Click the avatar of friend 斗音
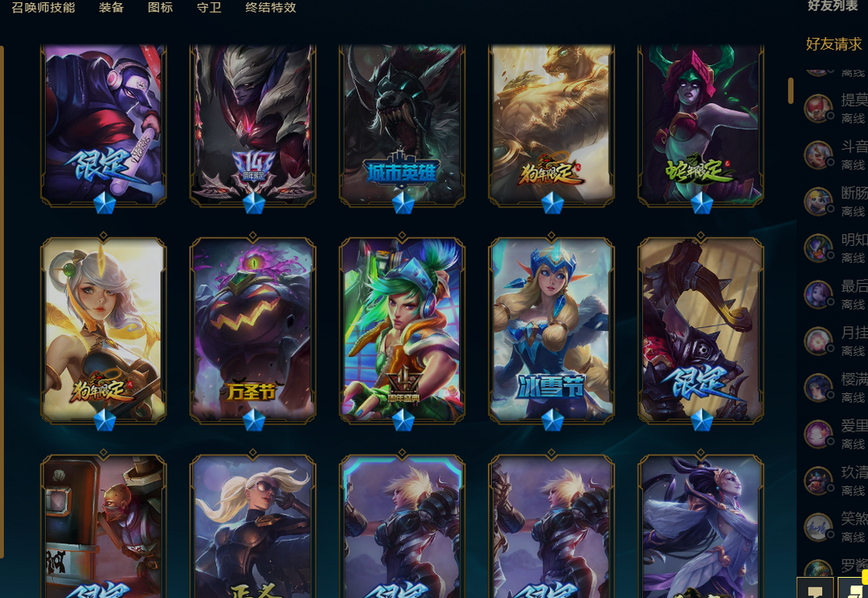Image resolution: width=868 pixels, height=598 pixels. (x=818, y=154)
